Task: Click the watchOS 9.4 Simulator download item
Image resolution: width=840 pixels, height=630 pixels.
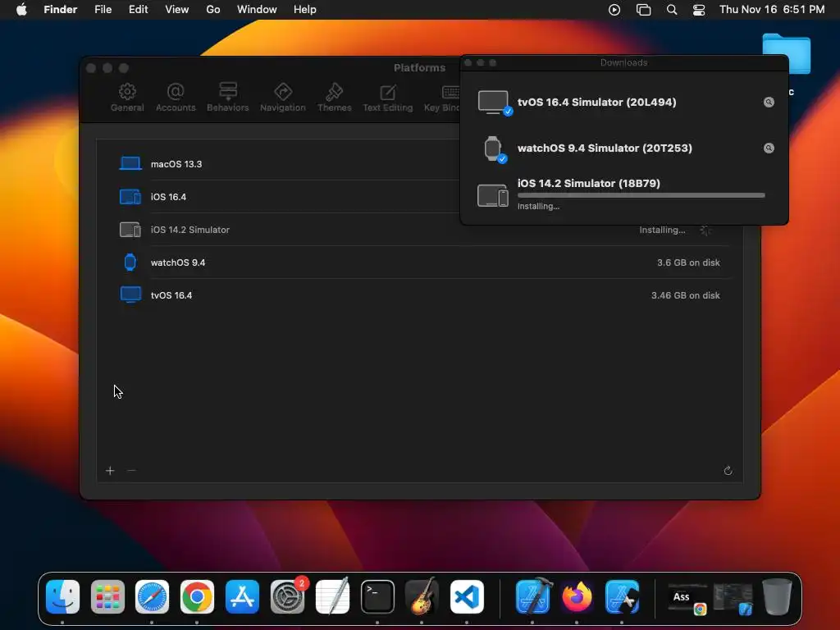Action: (624, 148)
